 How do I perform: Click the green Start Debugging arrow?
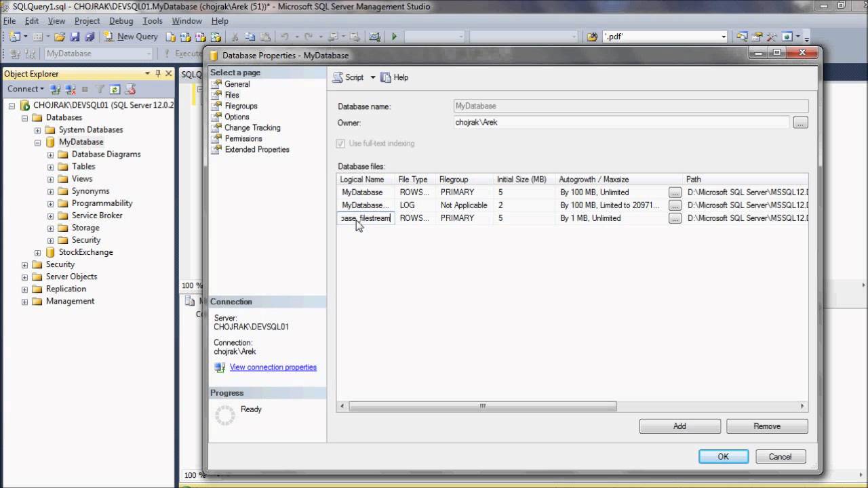(394, 37)
